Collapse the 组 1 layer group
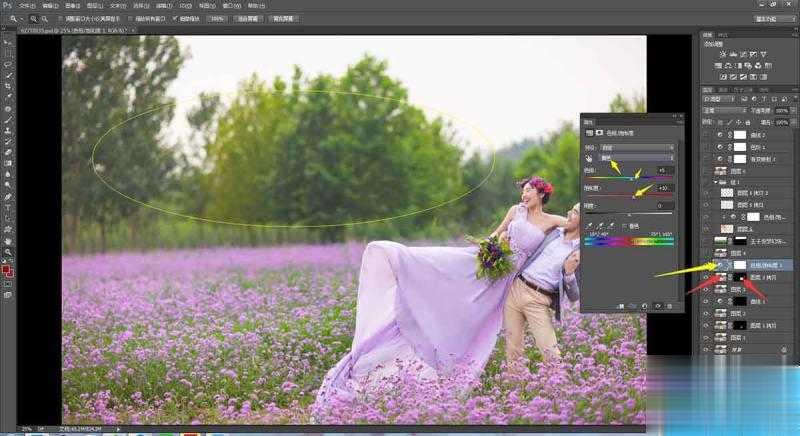 tap(715, 182)
